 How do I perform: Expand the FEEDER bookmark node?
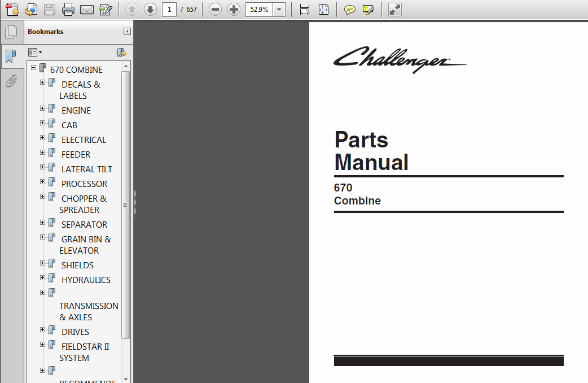coord(42,152)
